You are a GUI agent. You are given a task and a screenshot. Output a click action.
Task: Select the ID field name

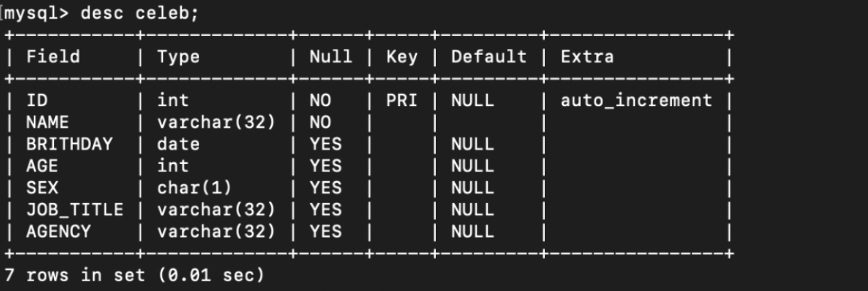pos(37,100)
